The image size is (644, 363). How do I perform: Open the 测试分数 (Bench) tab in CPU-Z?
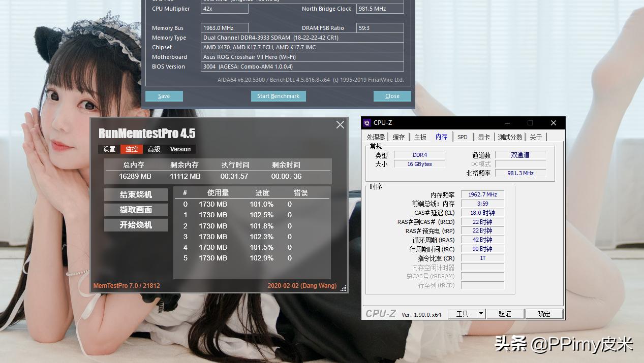click(510, 137)
